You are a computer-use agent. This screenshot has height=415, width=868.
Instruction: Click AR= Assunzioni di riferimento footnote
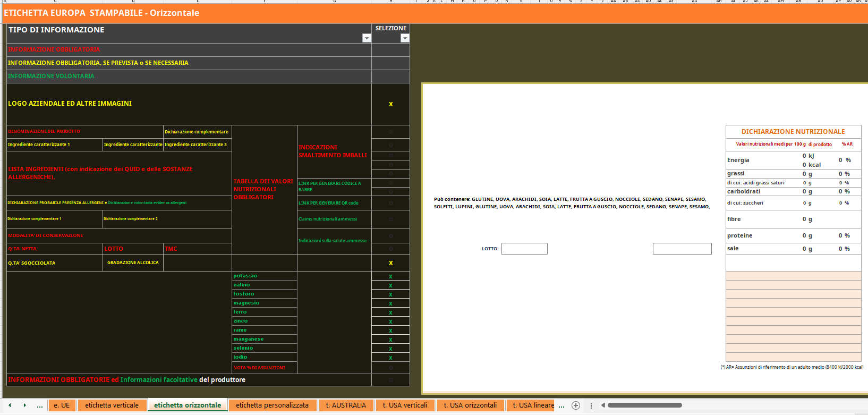tap(792, 367)
